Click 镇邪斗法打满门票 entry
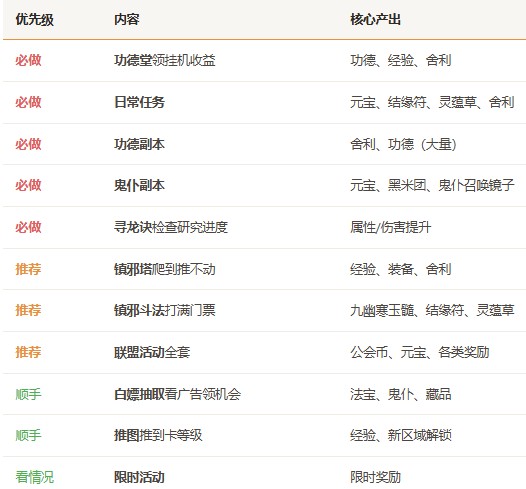The width and height of the screenshot is (526, 489). pyautogui.click(x=165, y=310)
